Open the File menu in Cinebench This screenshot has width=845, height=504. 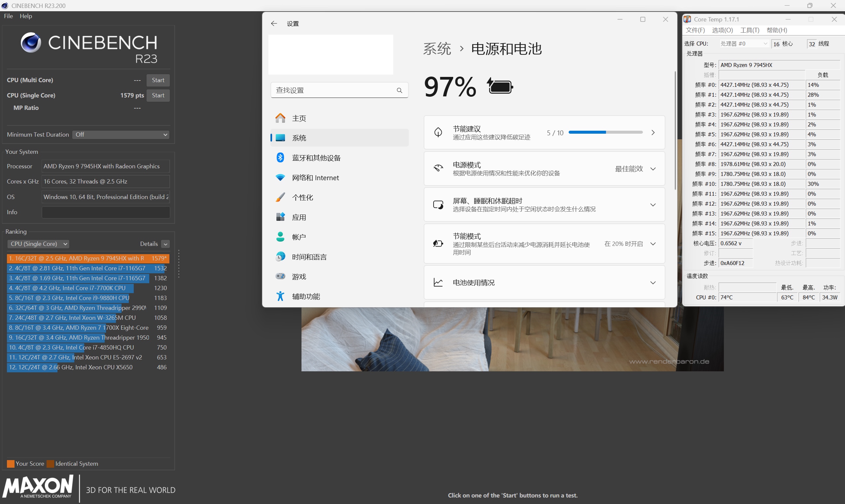8,16
